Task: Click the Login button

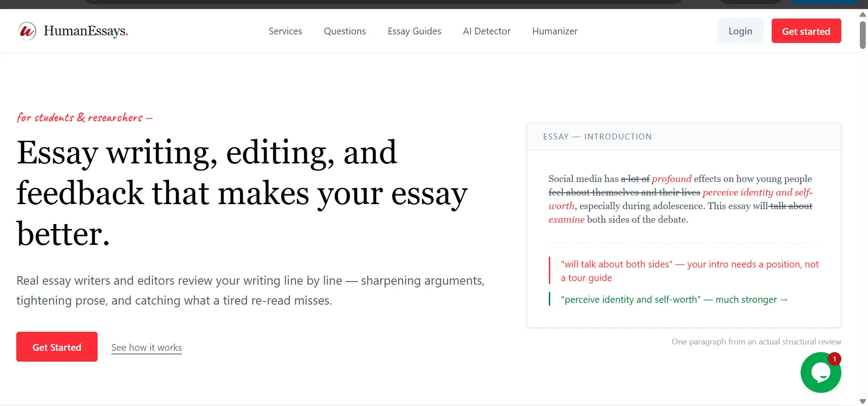Action: coord(741,31)
